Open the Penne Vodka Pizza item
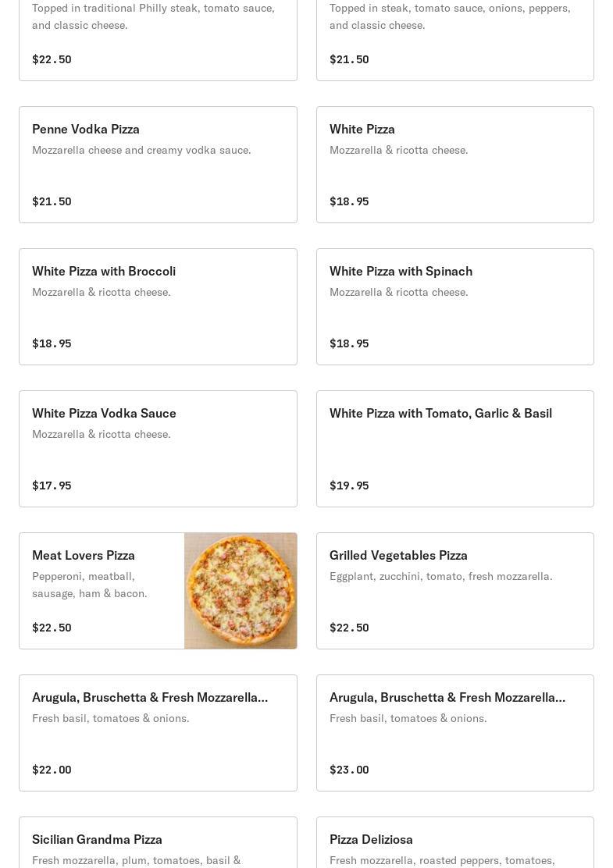Viewport: 613px width, 868px height. click(158, 165)
